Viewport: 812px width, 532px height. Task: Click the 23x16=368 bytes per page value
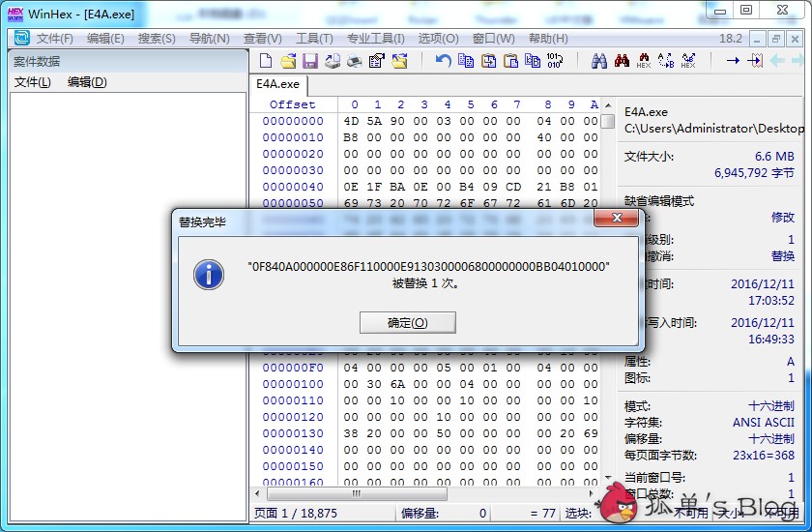[x=764, y=456]
